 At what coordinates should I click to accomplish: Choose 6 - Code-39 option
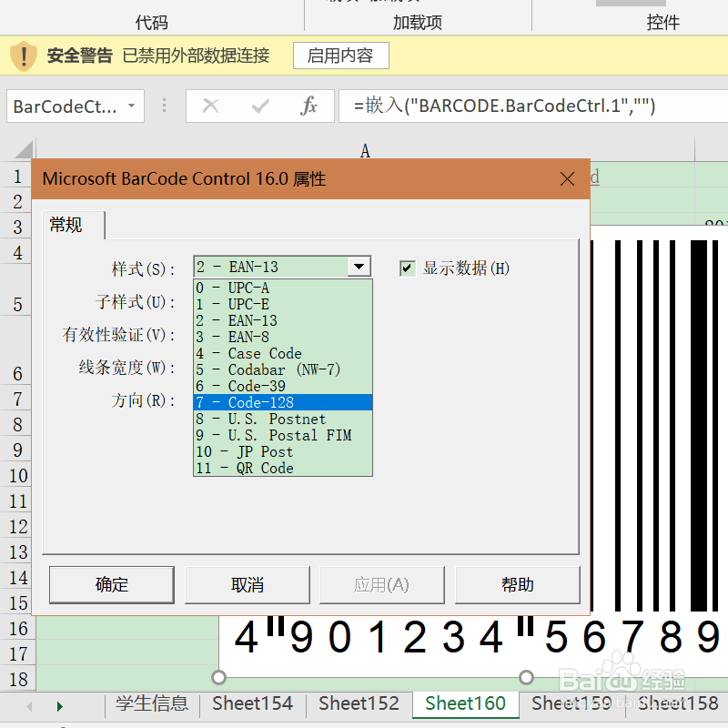click(283, 386)
